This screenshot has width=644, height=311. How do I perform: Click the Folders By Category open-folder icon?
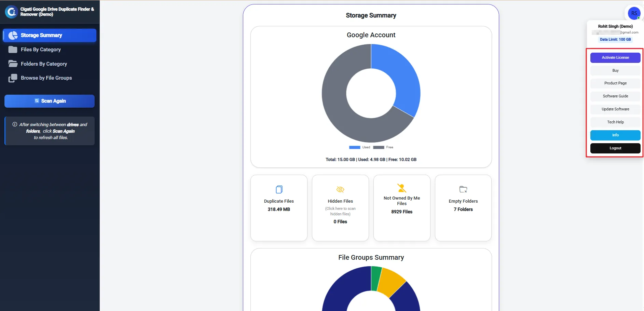(x=13, y=64)
